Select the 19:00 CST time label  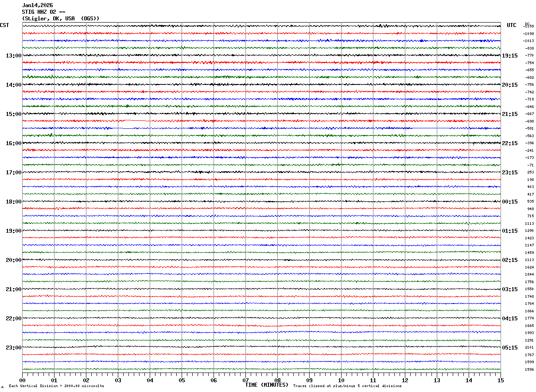(x=13, y=231)
